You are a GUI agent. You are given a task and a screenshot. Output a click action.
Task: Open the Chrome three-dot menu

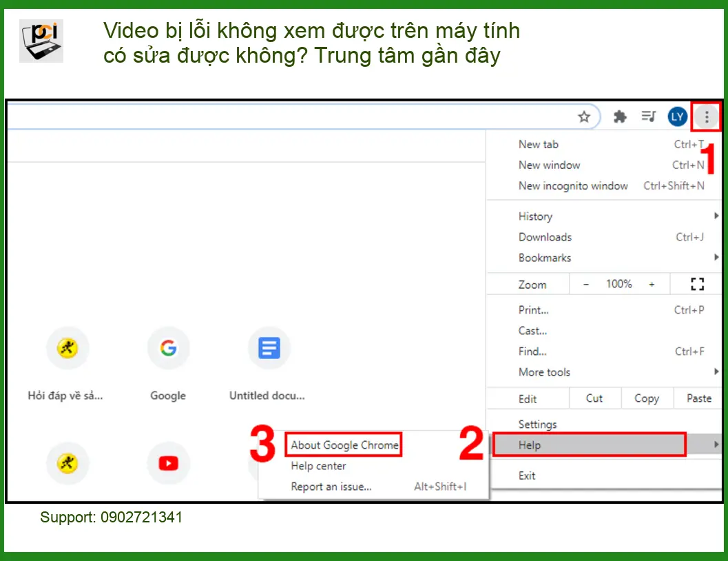[706, 116]
